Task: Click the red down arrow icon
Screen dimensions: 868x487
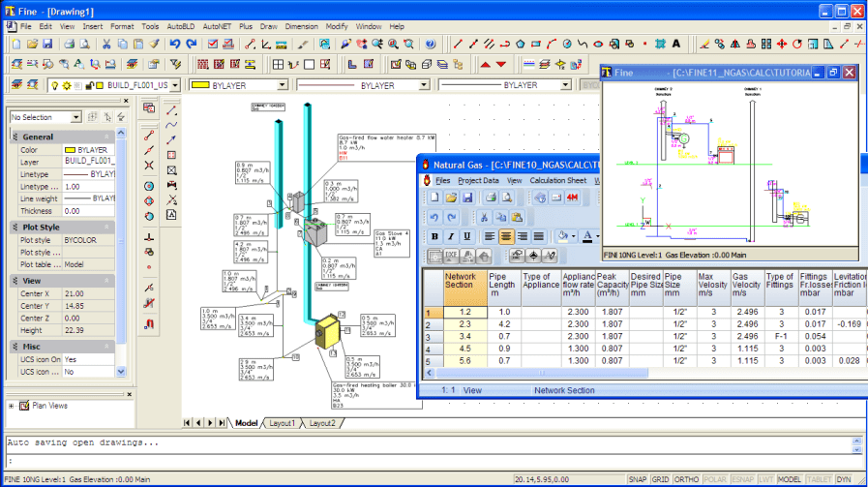Action: (x=501, y=65)
